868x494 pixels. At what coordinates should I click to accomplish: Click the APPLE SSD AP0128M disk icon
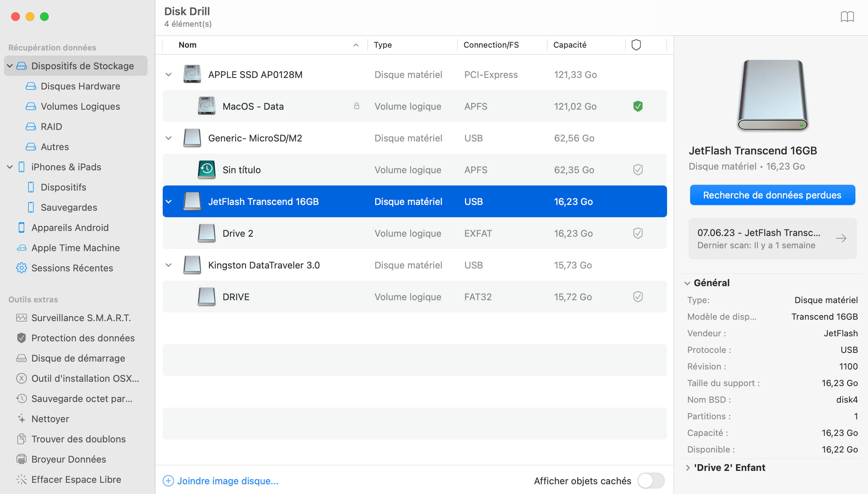192,74
